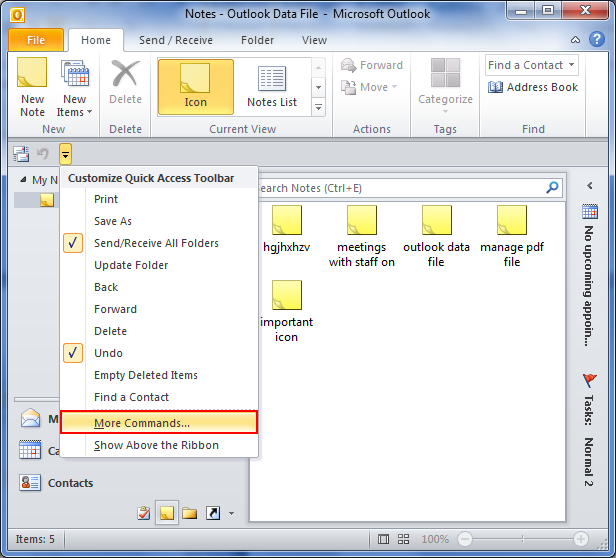The width and height of the screenshot is (616, 558).
Task: Choose Show Above the Ribbon
Action: click(x=159, y=445)
